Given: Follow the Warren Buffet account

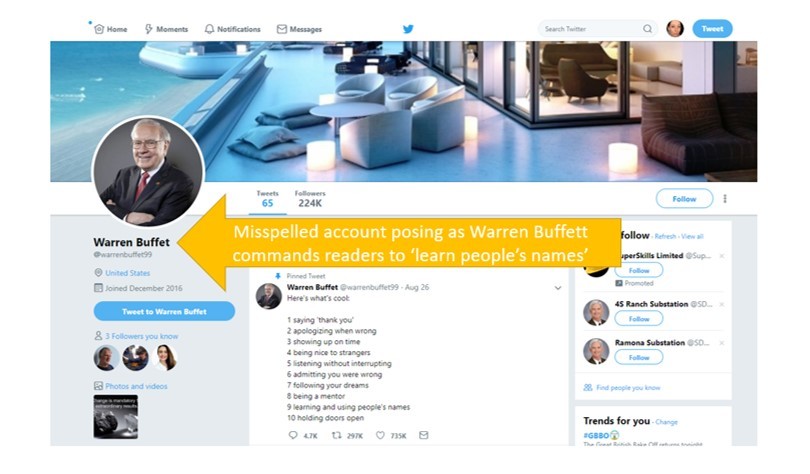Looking at the screenshot, I should (x=684, y=199).
